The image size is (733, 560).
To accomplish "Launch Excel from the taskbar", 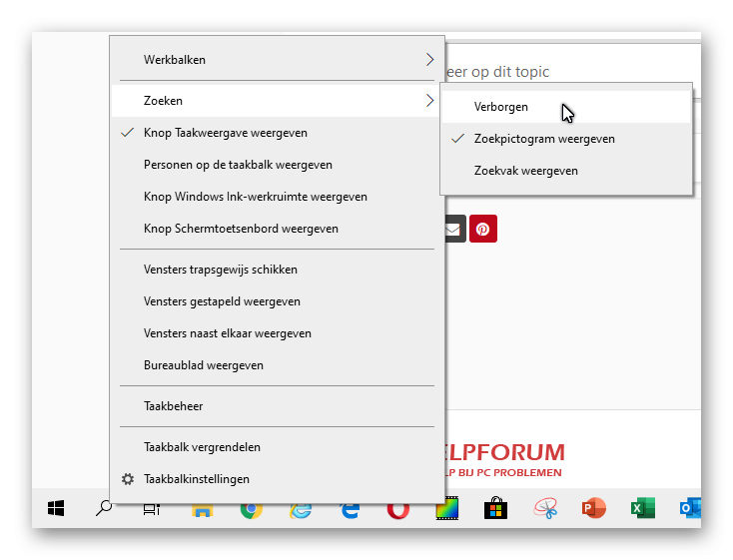I will point(643,508).
